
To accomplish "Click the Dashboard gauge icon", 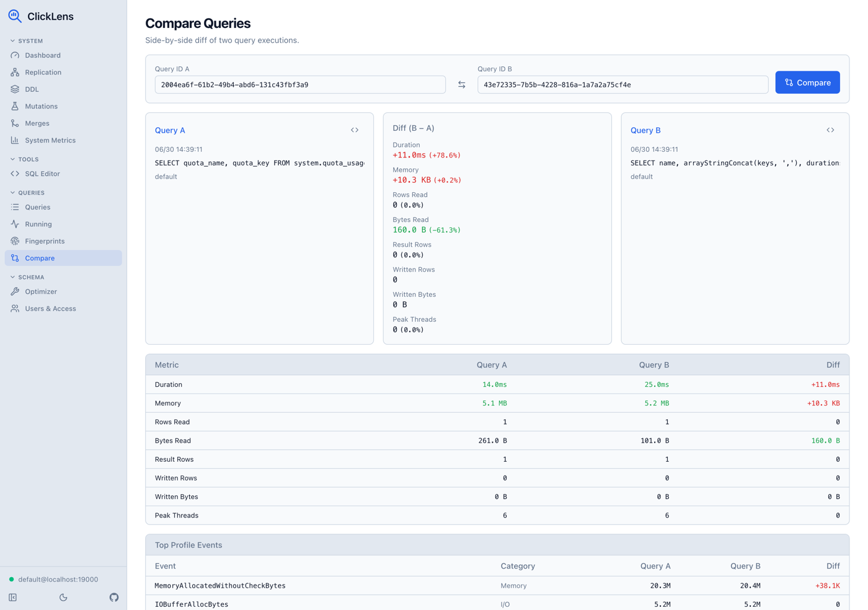I will pyautogui.click(x=15, y=55).
